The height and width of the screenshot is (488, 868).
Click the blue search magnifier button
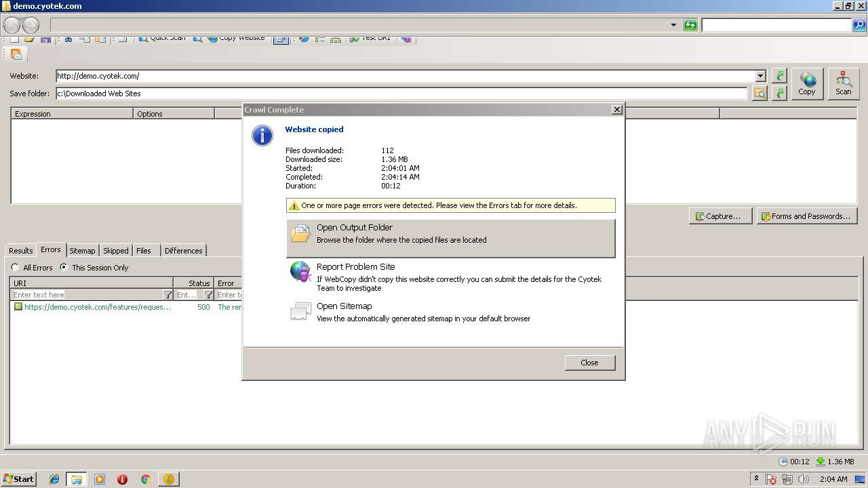(x=859, y=25)
